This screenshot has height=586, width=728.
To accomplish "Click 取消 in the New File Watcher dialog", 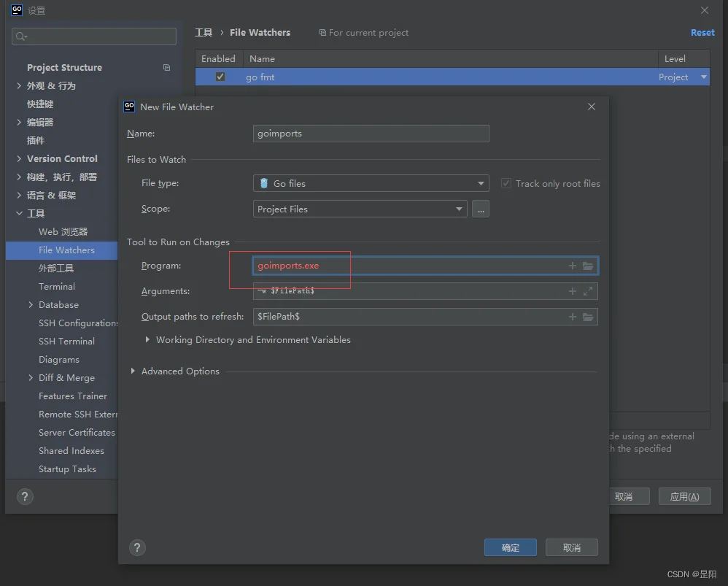I will click(x=572, y=547).
